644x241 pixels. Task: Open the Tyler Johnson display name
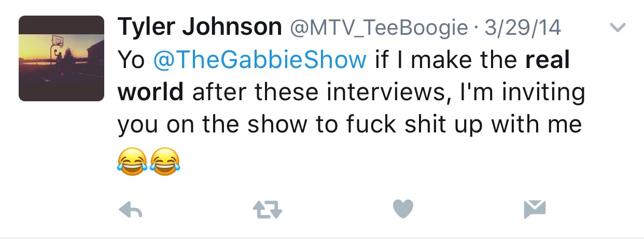200,28
